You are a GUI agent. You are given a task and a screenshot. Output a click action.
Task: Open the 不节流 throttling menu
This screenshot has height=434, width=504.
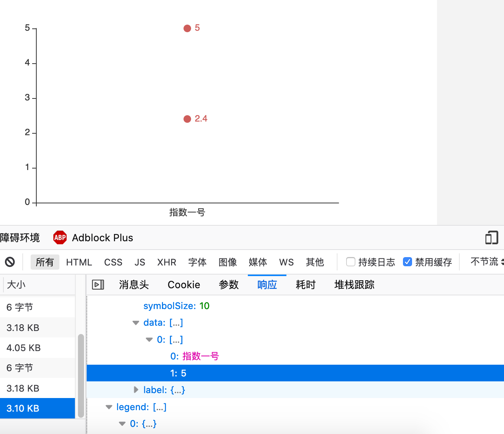click(x=485, y=261)
